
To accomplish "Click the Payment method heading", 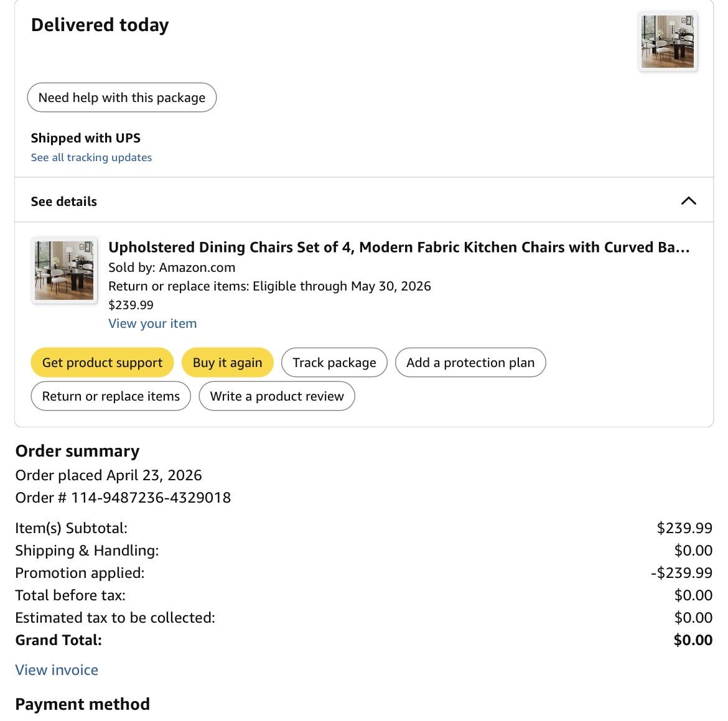I will (x=83, y=704).
